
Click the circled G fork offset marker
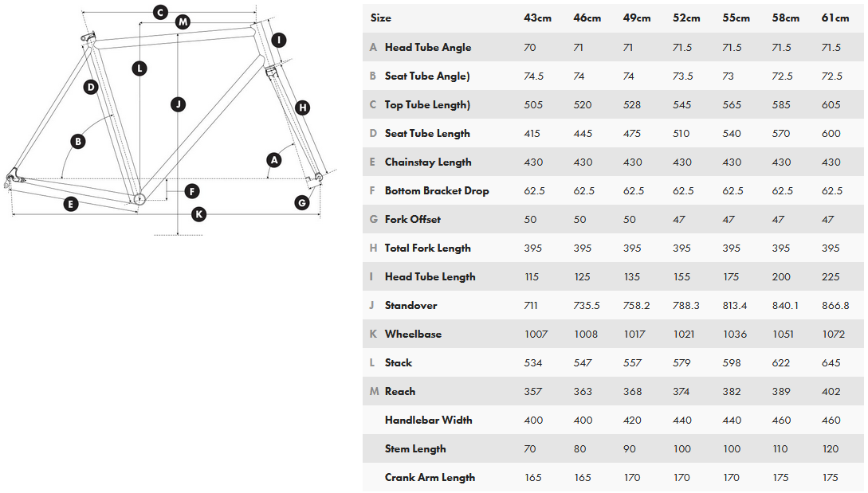(301, 202)
